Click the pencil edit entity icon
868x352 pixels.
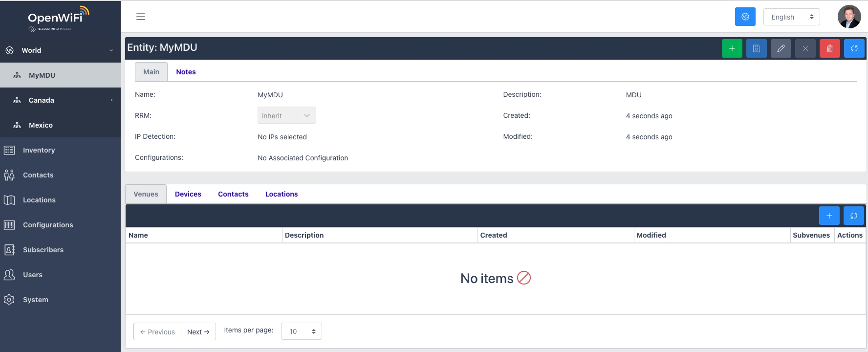(x=781, y=48)
